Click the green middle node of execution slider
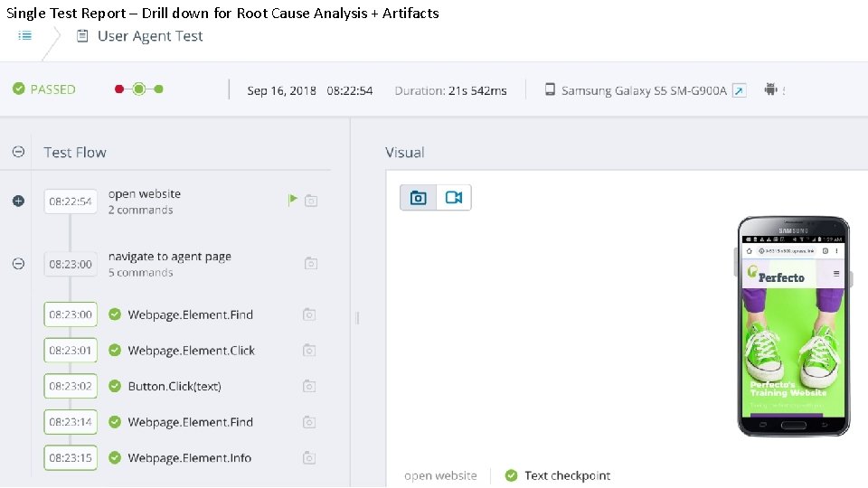The height and width of the screenshot is (488, 868). click(138, 89)
